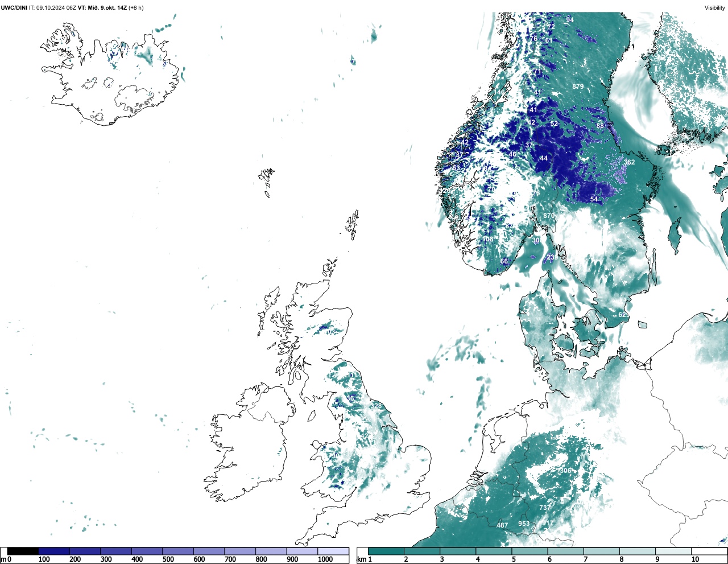Click the Visibility title label
728x564 pixels.
coord(715,7)
